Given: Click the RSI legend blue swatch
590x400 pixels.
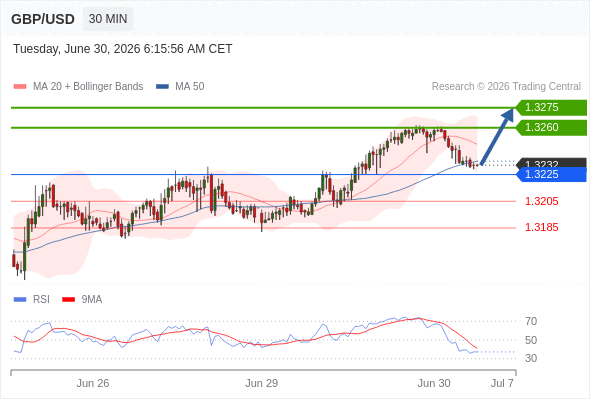Looking at the screenshot, I should (20, 300).
